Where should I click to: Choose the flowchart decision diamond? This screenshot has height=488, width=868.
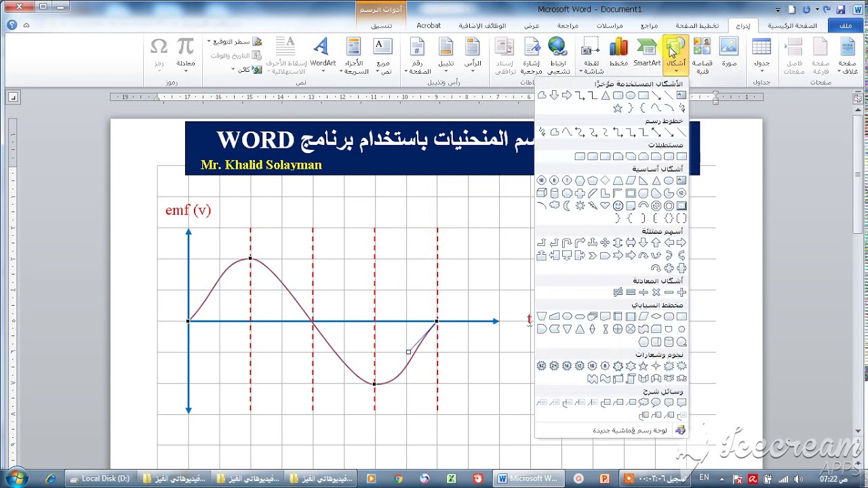pos(656,316)
